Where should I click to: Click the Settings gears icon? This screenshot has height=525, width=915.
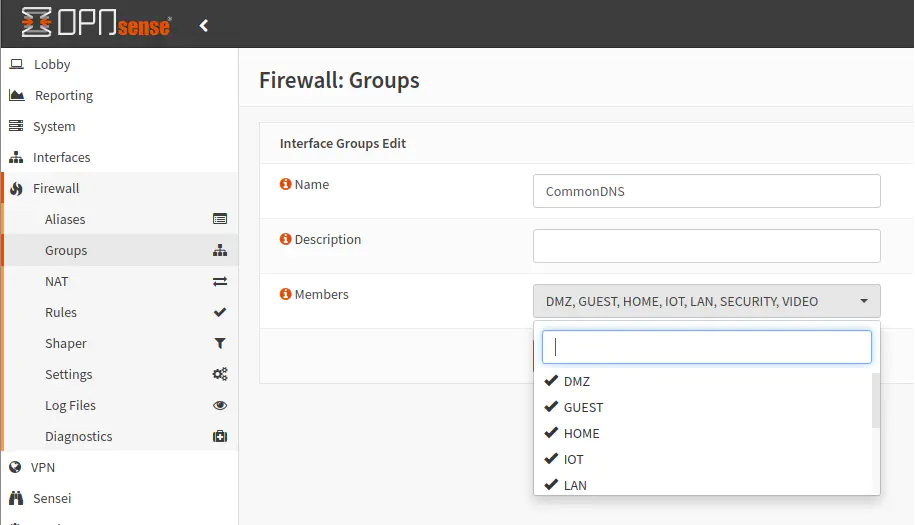220,374
